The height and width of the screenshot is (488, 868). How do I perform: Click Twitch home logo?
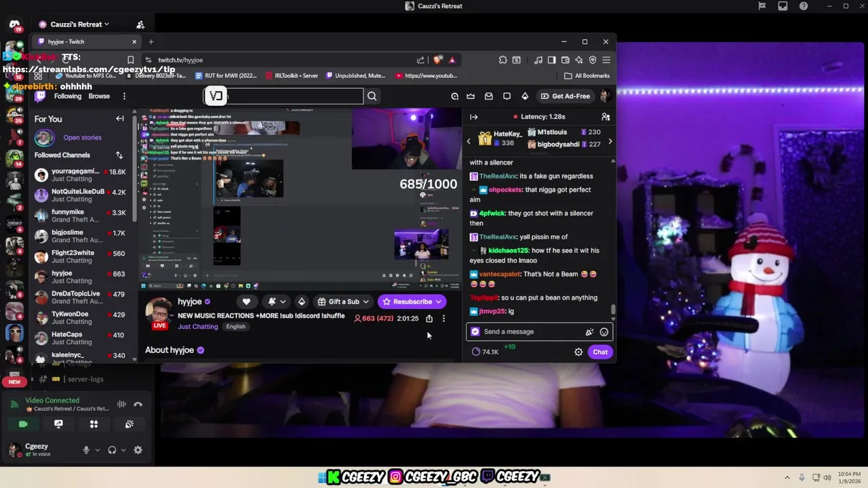(x=41, y=96)
